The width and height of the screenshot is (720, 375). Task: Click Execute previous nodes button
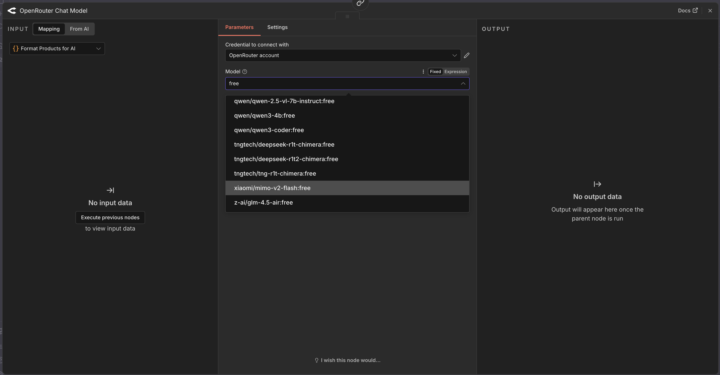tap(110, 218)
